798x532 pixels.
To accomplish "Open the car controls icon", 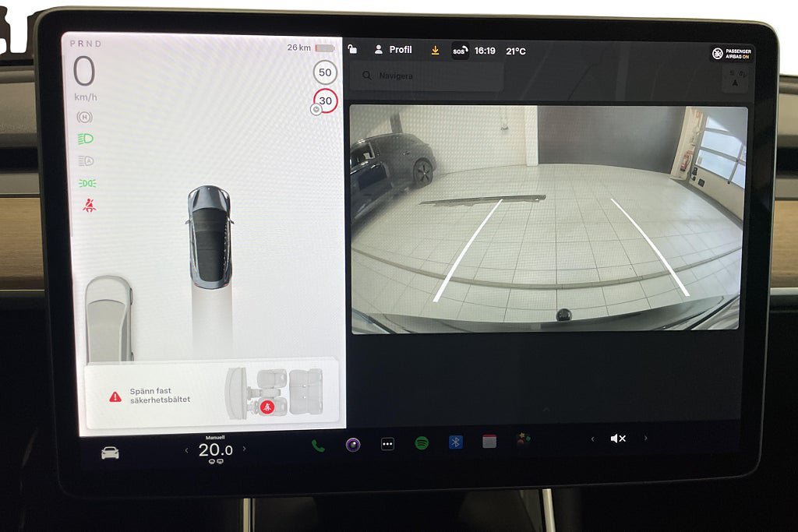I will click(110, 452).
